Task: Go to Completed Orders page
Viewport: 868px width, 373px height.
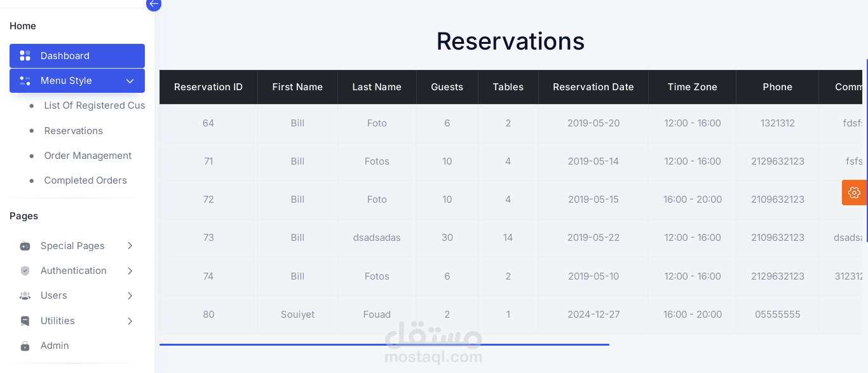Action: [85, 180]
